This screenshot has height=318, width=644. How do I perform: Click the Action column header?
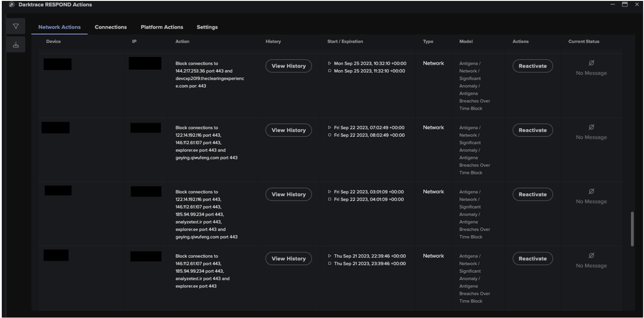pos(182,42)
